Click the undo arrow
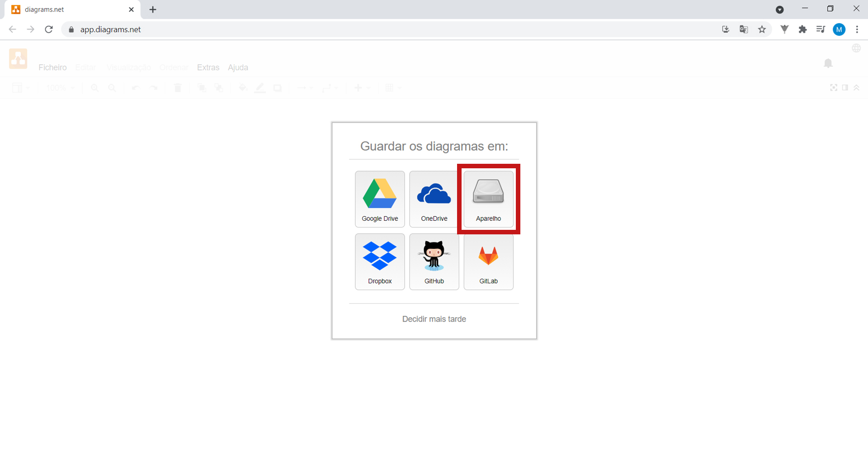This screenshot has height=466, width=868. pyautogui.click(x=136, y=88)
